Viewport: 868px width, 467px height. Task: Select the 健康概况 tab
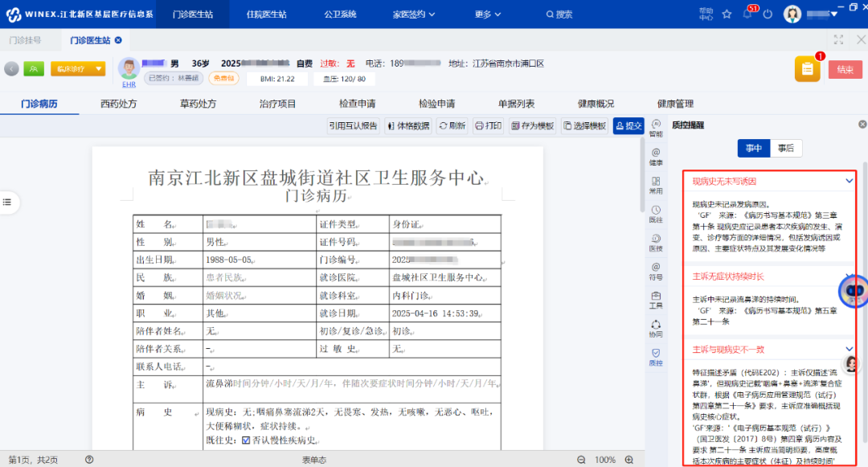pyautogui.click(x=596, y=104)
